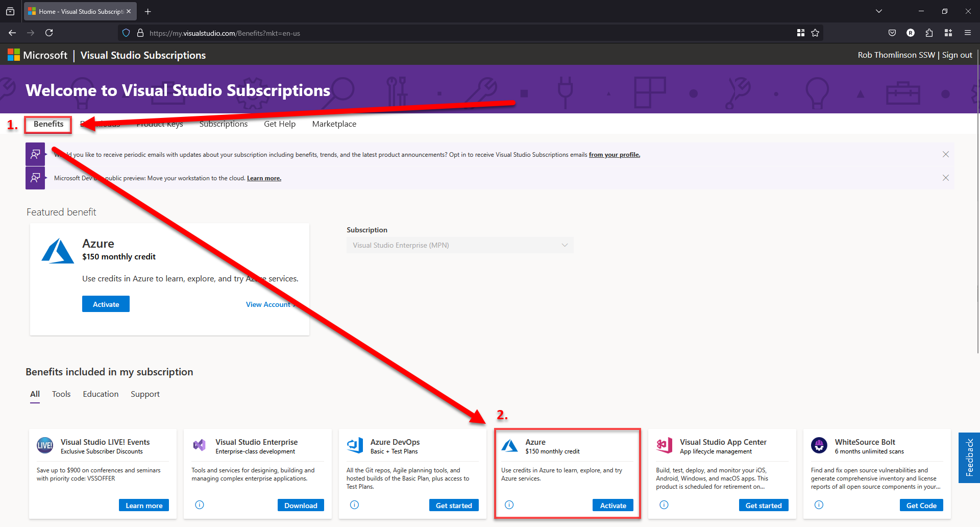Viewport: 980px width, 527px height.
Task: Select the Benefits tab
Action: 48,124
